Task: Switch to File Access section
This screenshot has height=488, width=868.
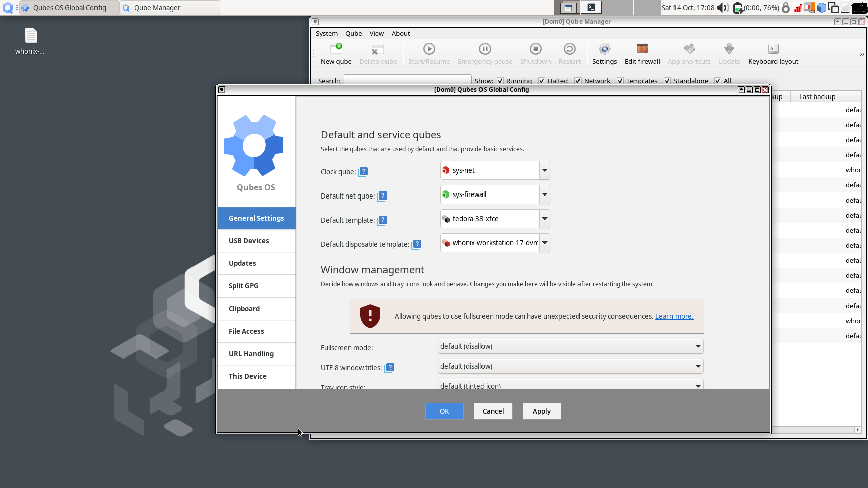Action: click(x=256, y=331)
